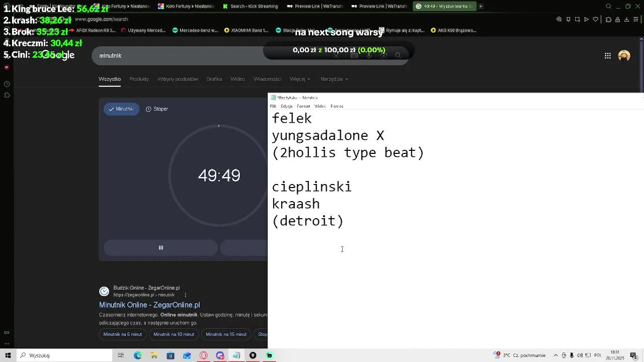Image resolution: width=644 pixels, height=362 pixels.
Task: Select the 49:49 Wyszukiwarka browser tab
Action: click(444, 6)
